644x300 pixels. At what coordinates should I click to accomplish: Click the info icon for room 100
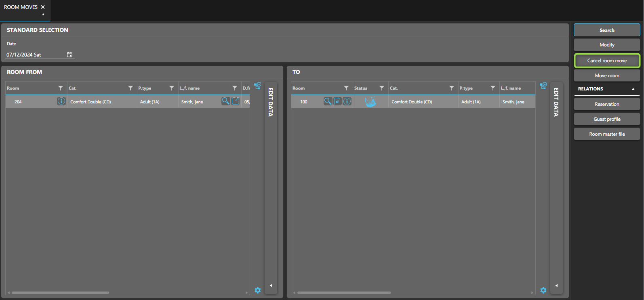(x=347, y=101)
